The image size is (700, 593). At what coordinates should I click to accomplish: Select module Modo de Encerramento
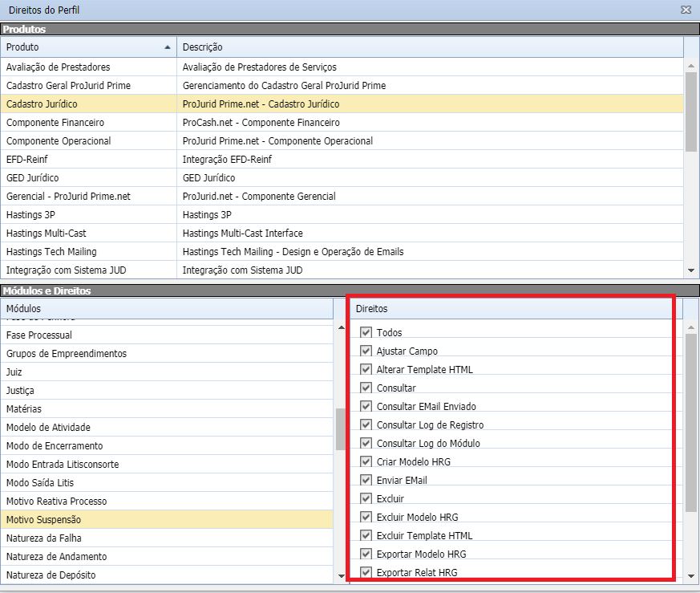(x=167, y=446)
